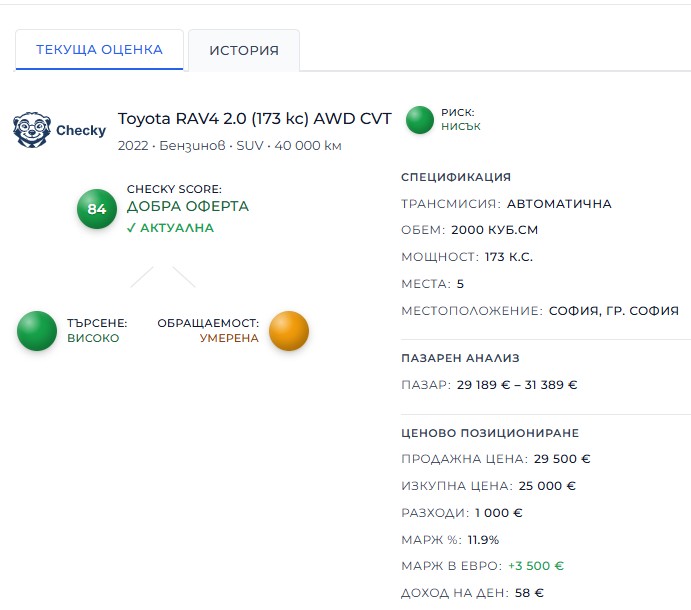Click the buyout price 25 000 €
The image size is (691, 610).
coord(547,486)
